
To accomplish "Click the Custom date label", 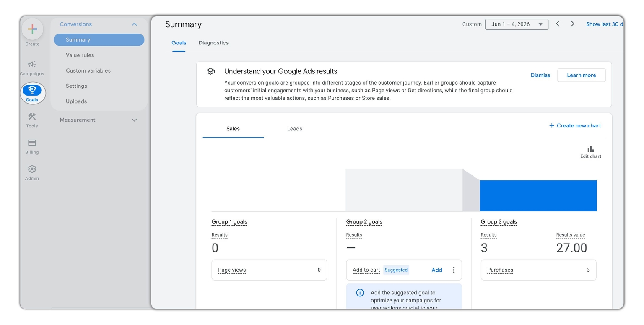I will pos(472,24).
